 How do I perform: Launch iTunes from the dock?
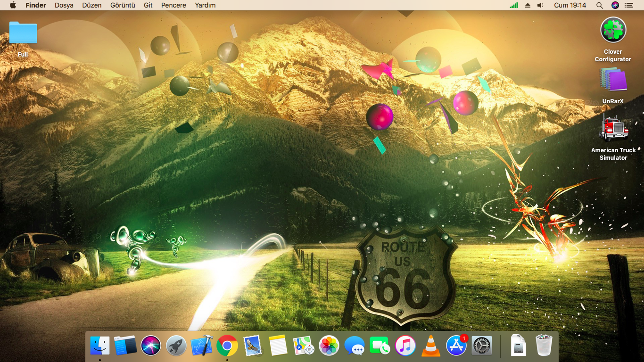pos(405,346)
